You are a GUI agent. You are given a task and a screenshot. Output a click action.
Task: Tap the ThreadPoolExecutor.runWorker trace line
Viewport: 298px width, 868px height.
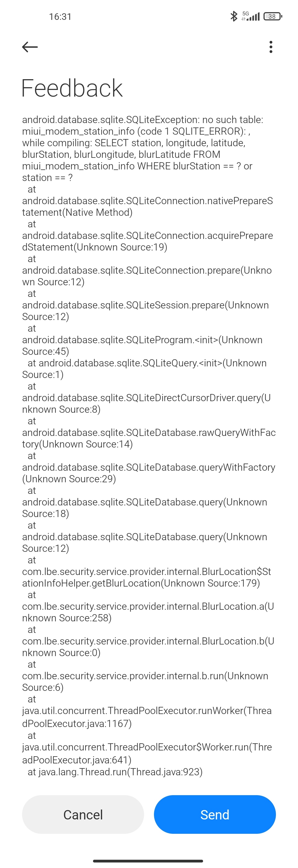click(147, 717)
